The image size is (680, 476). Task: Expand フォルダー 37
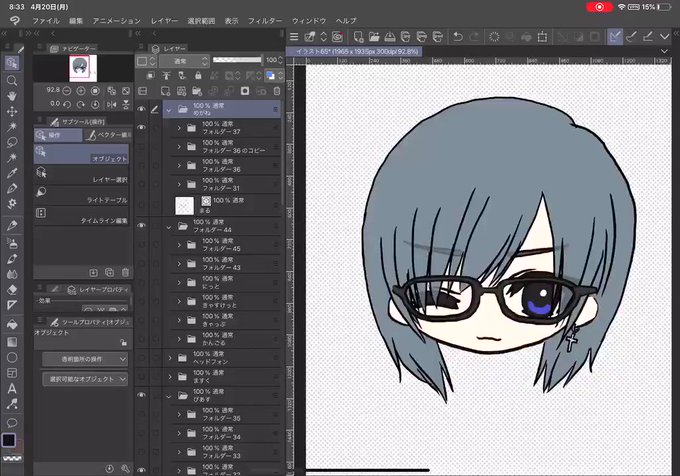point(179,128)
